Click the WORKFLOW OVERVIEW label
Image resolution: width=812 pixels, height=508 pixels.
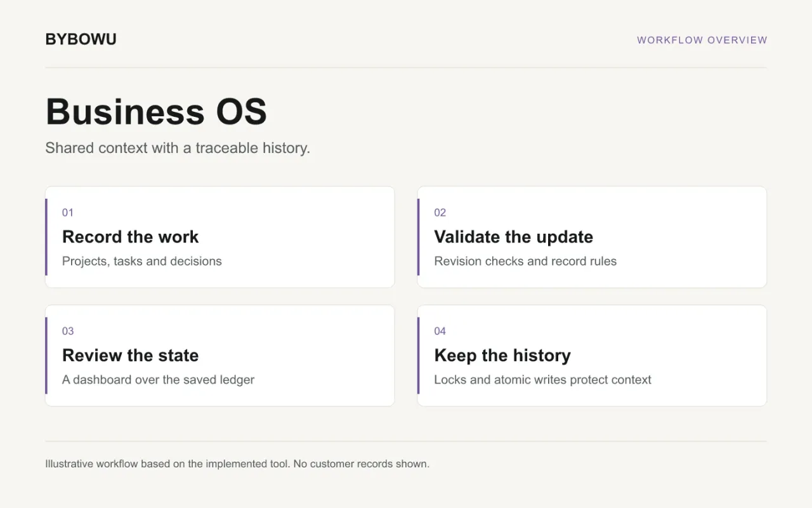click(702, 40)
